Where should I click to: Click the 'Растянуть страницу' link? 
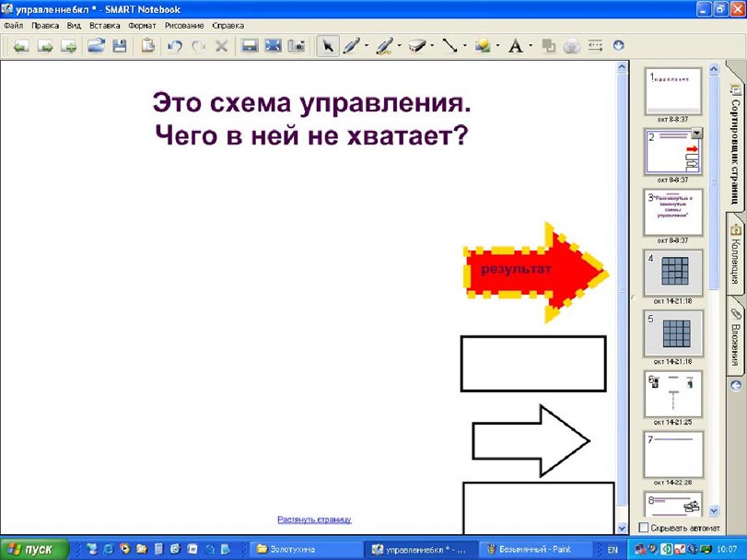point(314,519)
